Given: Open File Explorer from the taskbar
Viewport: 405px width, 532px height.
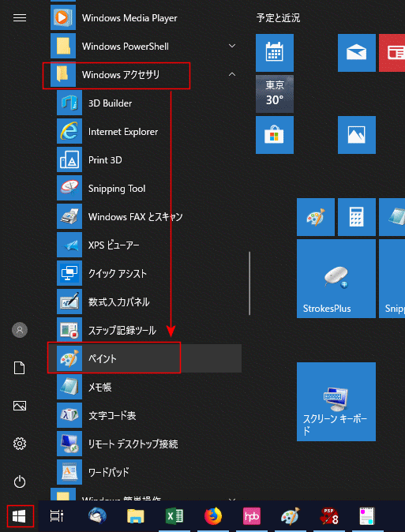Looking at the screenshot, I should pos(136,516).
